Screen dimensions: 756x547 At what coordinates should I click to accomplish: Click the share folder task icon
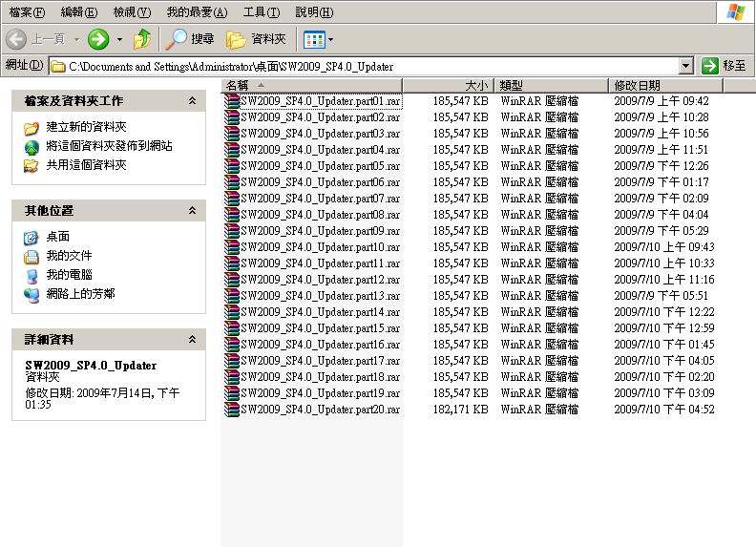pyautogui.click(x=31, y=166)
